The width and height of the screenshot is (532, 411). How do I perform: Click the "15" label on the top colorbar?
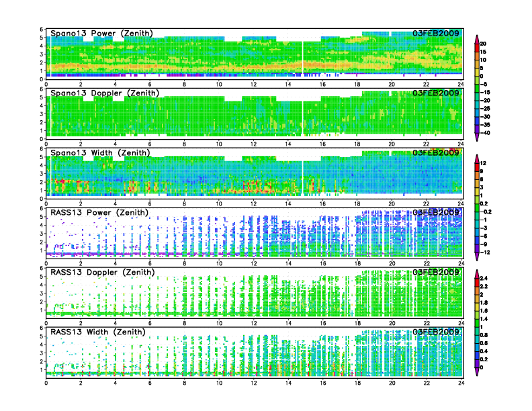[483, 52]
